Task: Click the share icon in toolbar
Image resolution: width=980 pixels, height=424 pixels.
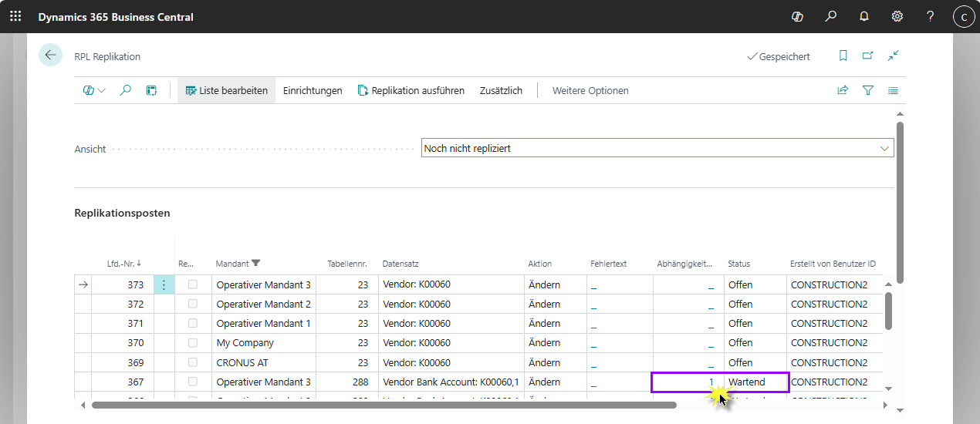Action: (843, 90)
